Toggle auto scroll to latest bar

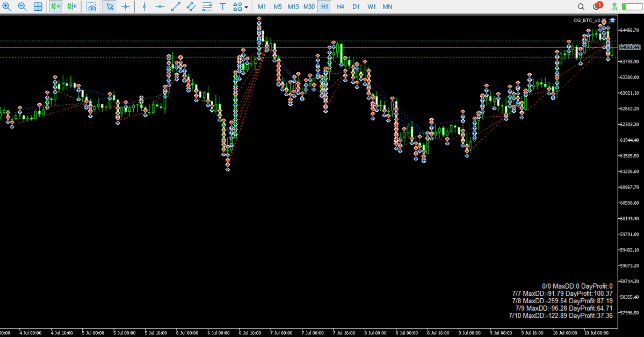(56, 6)
